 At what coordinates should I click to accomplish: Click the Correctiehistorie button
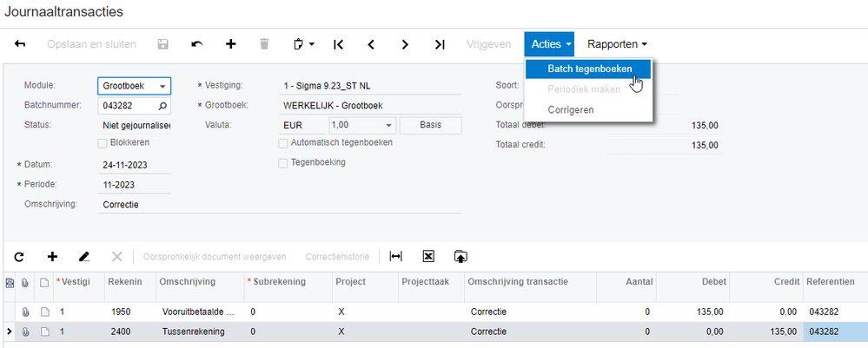[x=337, y=257]
